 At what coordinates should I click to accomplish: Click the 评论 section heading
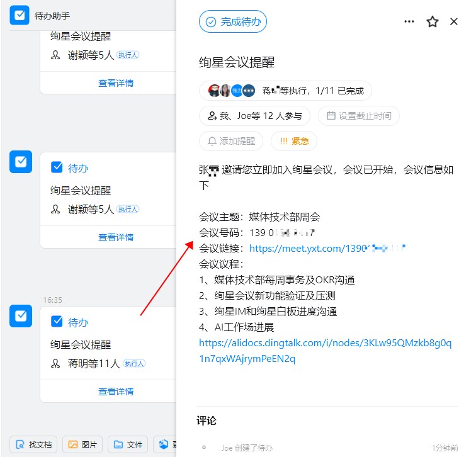207,420
